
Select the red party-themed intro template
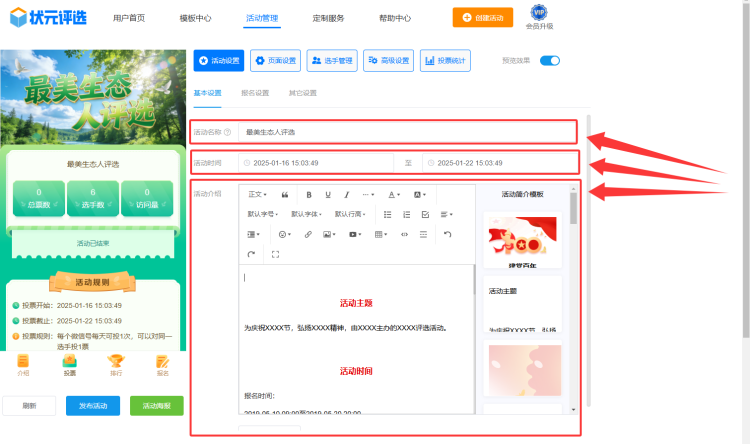pos(522,240)
